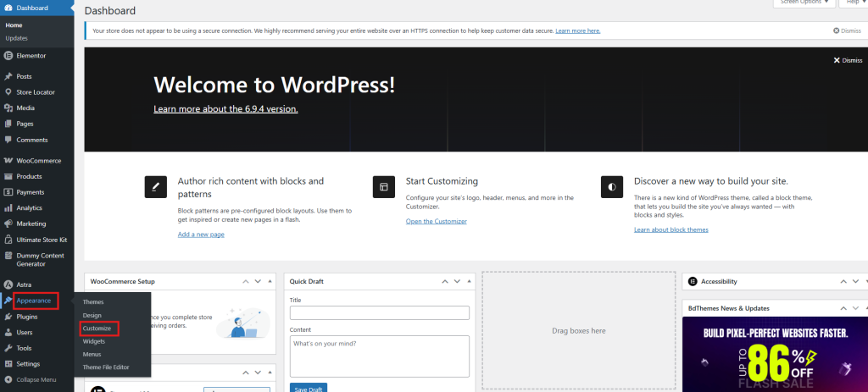868x392 pixels.
Task: Click the BdThemes 86% off flash sale banner
Action: click(x=775, y=355)
